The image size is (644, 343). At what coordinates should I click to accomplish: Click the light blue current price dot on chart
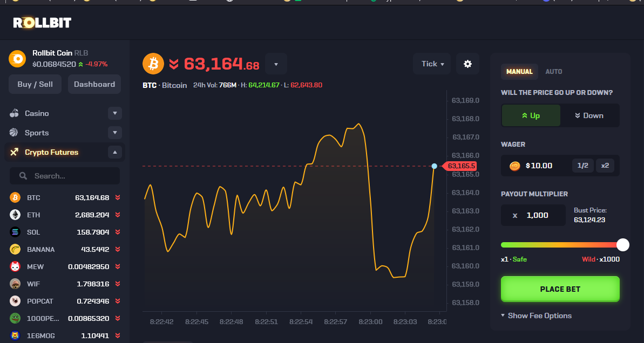tap(435, 166)
